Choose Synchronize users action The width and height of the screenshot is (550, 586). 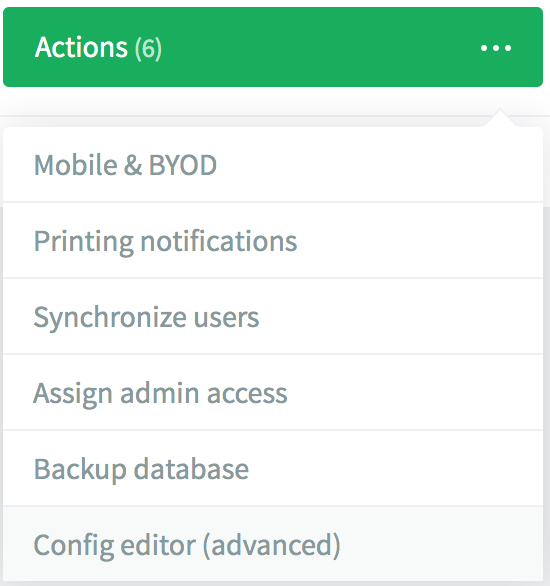tap(273, 317)
